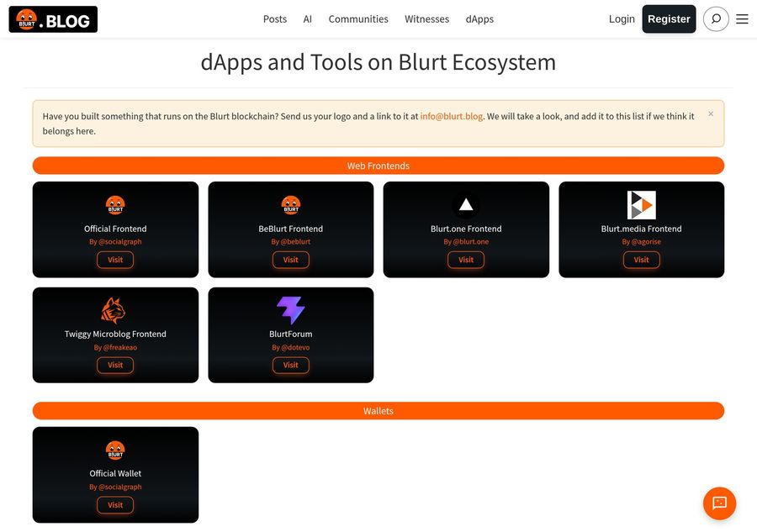This screenshot has width=757, height=532.
Task: Click the Login link
Action: [622, 19]
